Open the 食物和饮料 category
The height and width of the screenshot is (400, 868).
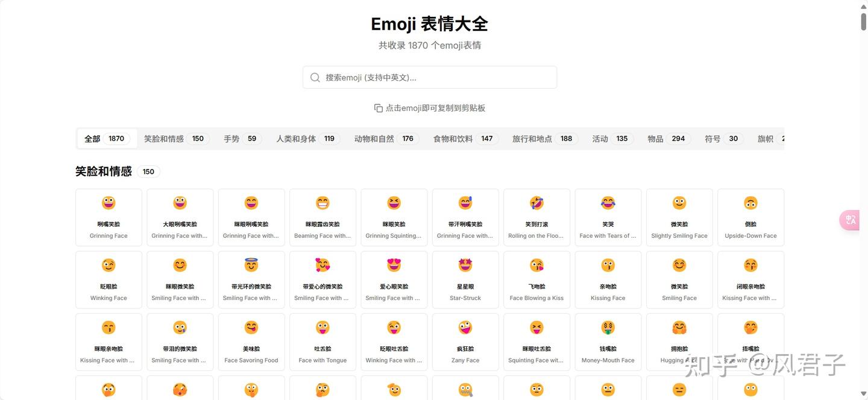tap(461, 138)
